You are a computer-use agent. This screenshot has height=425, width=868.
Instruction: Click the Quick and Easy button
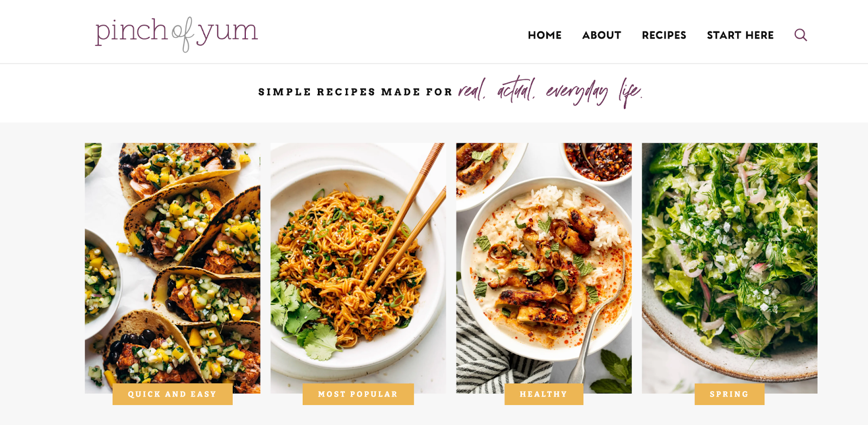tap(173, 394)
